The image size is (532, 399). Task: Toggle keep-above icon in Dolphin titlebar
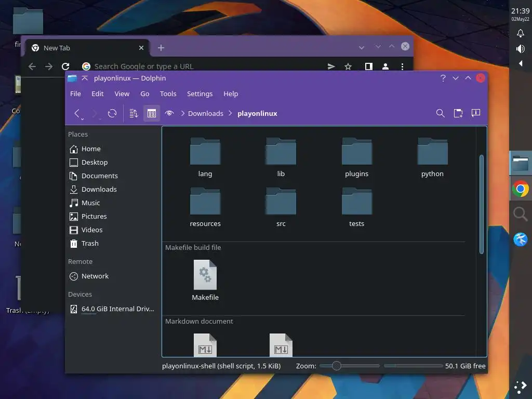pyautogui.click(x=85, y=78)
